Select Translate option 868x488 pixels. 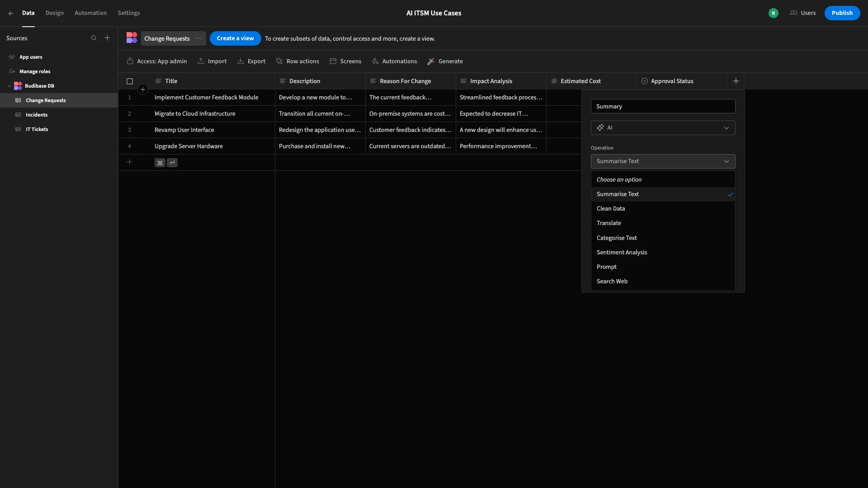663,223
